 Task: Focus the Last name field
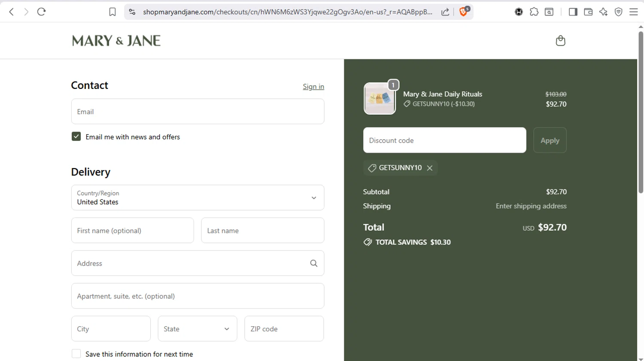(262, 230)
